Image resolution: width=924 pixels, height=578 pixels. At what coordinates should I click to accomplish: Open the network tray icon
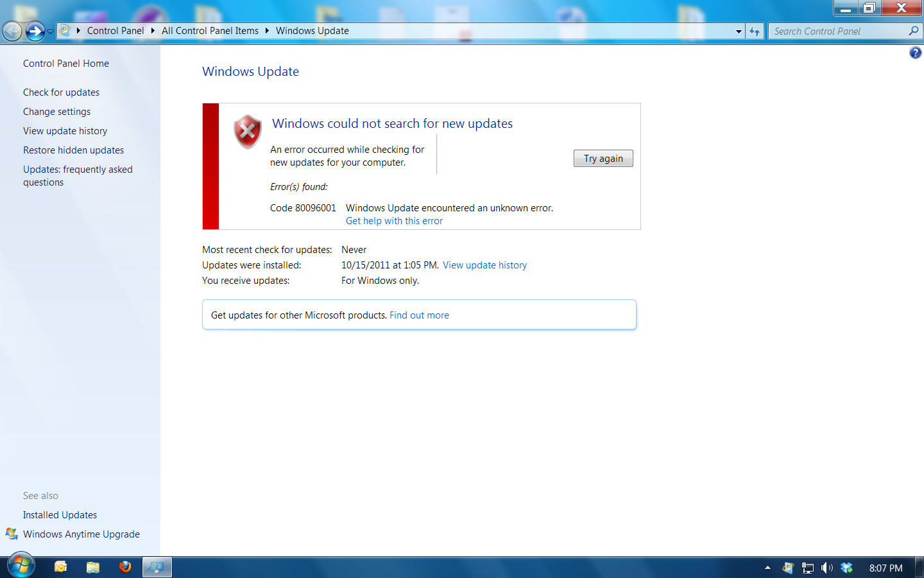(808, 568)
